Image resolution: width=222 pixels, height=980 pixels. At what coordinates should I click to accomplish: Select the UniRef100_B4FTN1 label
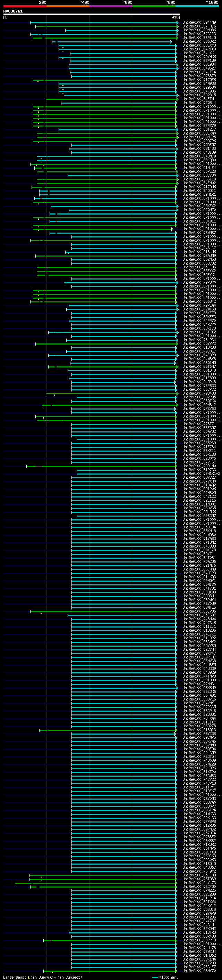tap(199, 99)
